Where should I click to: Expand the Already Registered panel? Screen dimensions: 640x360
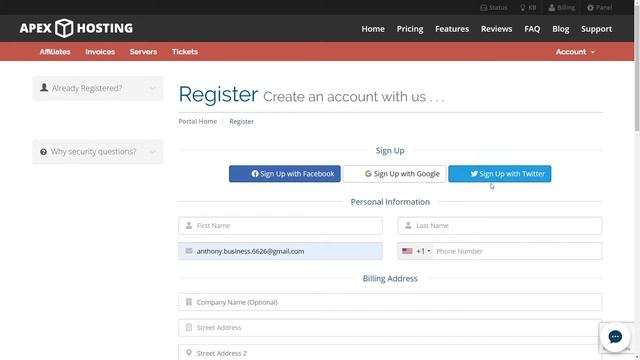click(98, 88)
